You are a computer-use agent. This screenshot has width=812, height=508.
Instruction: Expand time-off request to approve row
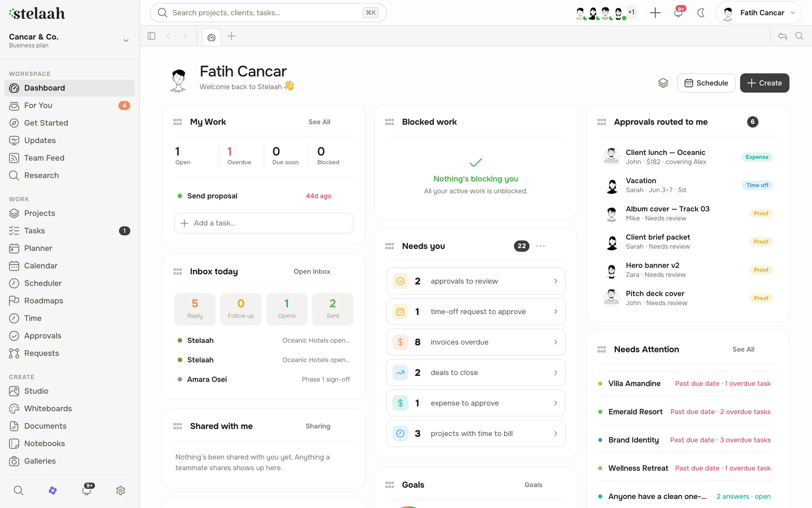pyautogui.click(x=476, y=312)
